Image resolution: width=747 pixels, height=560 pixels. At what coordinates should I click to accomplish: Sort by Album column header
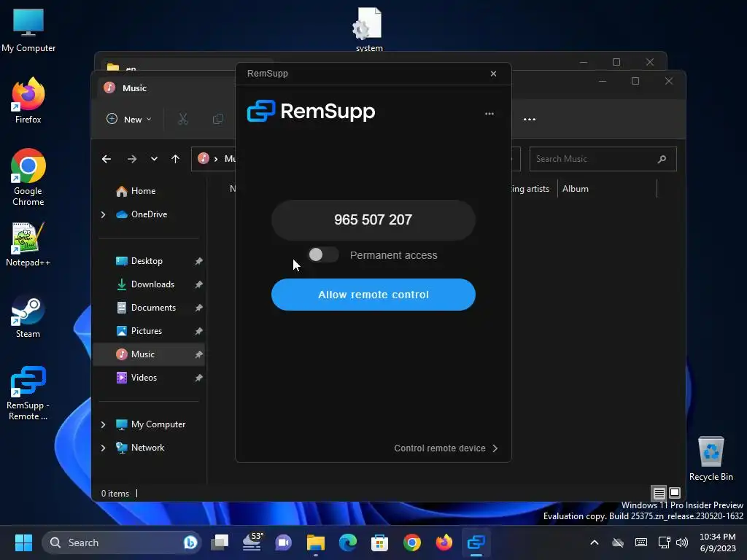[575, 189]
